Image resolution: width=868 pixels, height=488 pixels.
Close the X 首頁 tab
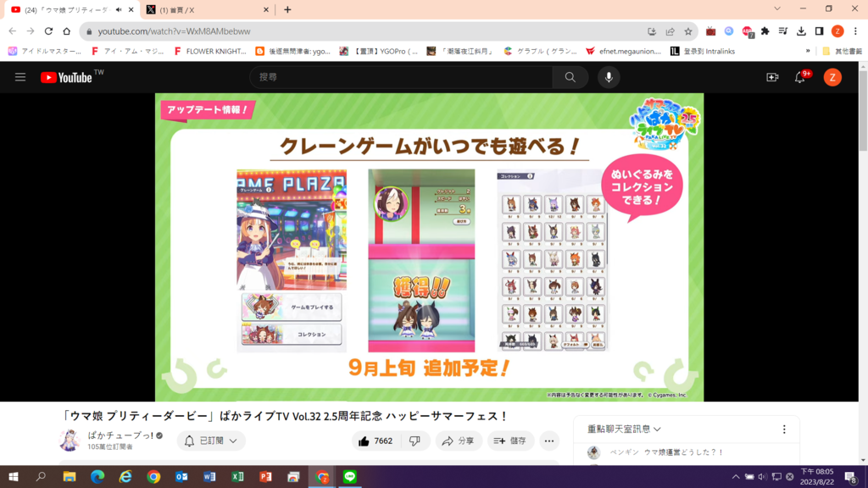[265, 10]
